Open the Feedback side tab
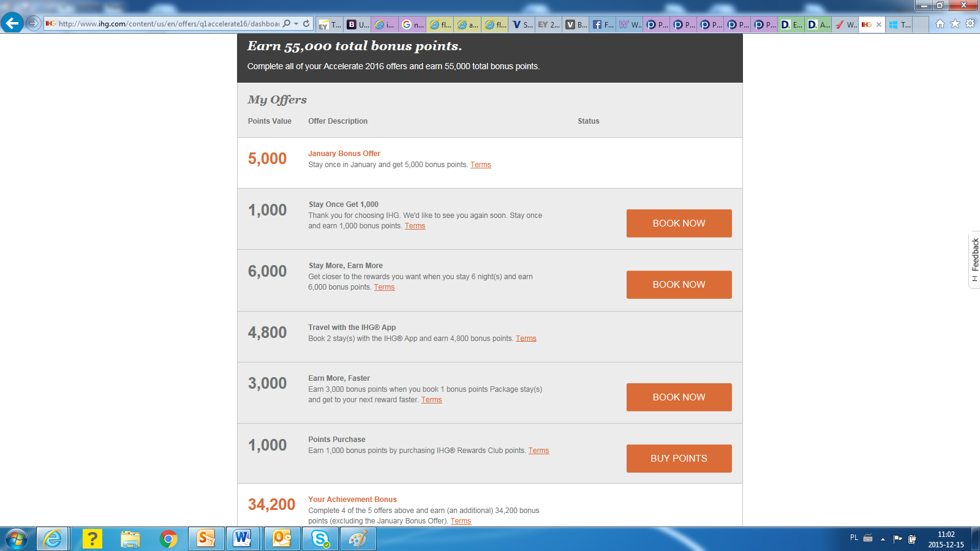The height and width of the screenshot is (551, 980). 974,260
